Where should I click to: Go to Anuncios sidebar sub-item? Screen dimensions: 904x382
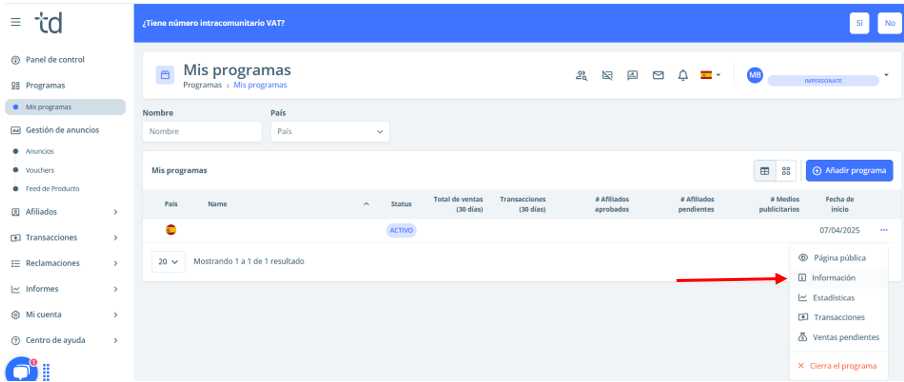[x=39, y=152]
